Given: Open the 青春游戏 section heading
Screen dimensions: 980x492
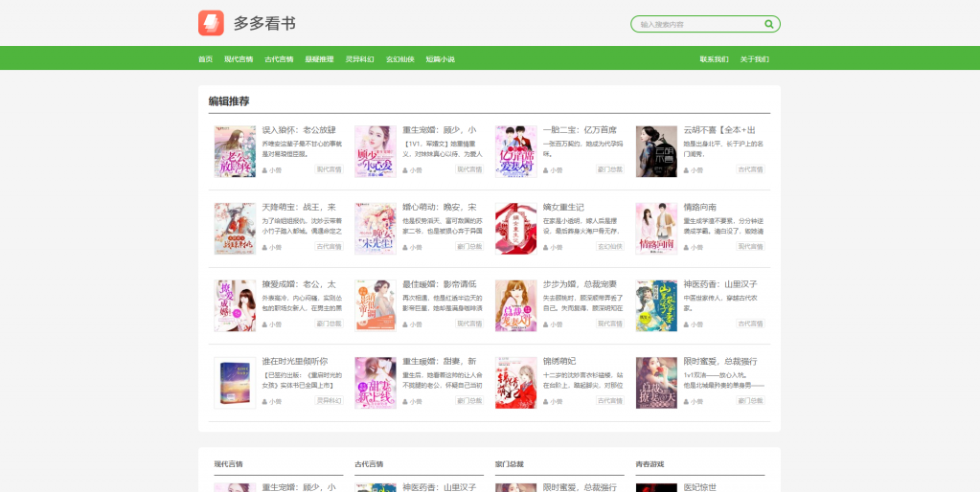Looking at the screenshot, I should tap(649, 464).
